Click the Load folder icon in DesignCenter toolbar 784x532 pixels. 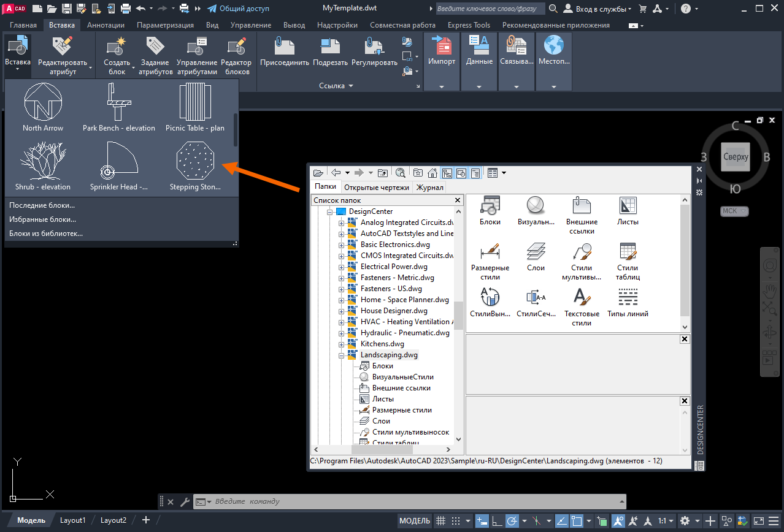pyautogui.click(x=318, y=173)
